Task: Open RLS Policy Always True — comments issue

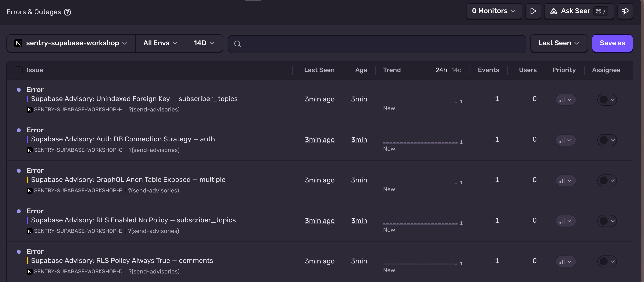Action: pos(122,261)
